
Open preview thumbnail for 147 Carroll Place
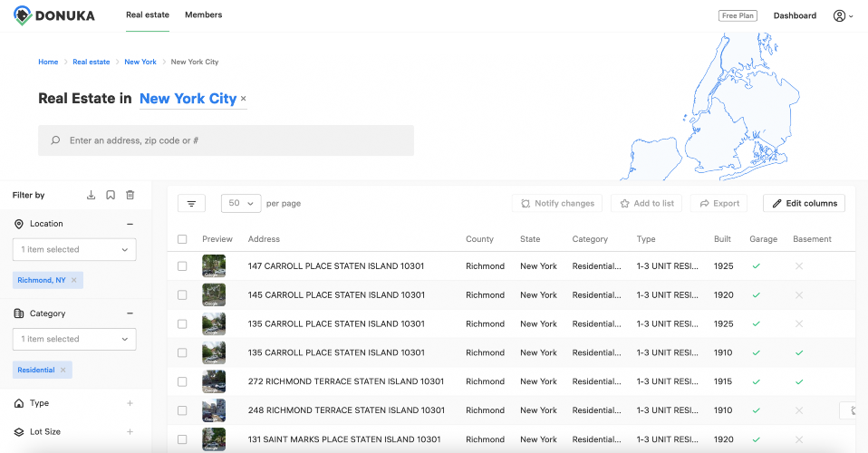(214, 265)
